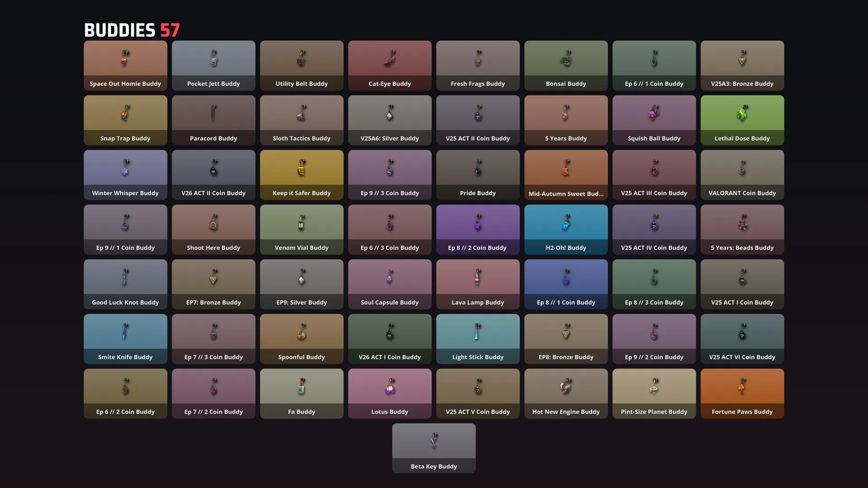Select the Hot New Engine Buddy icon
This screenshot has height=488, width=868.
point(566,386)
